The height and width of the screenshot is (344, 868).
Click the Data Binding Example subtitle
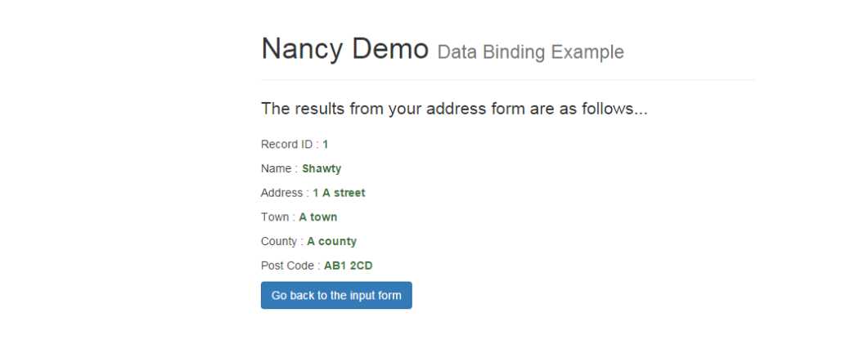click(x=531, y=52)
